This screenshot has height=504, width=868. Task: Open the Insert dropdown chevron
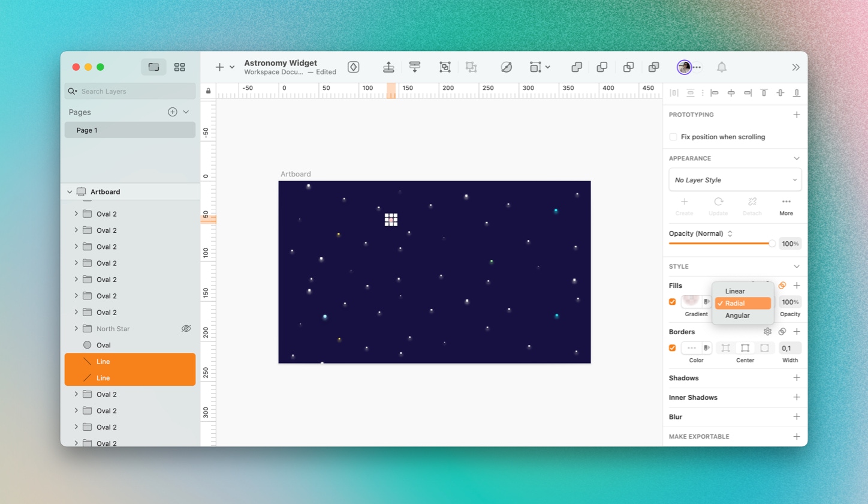pos(232,67)
